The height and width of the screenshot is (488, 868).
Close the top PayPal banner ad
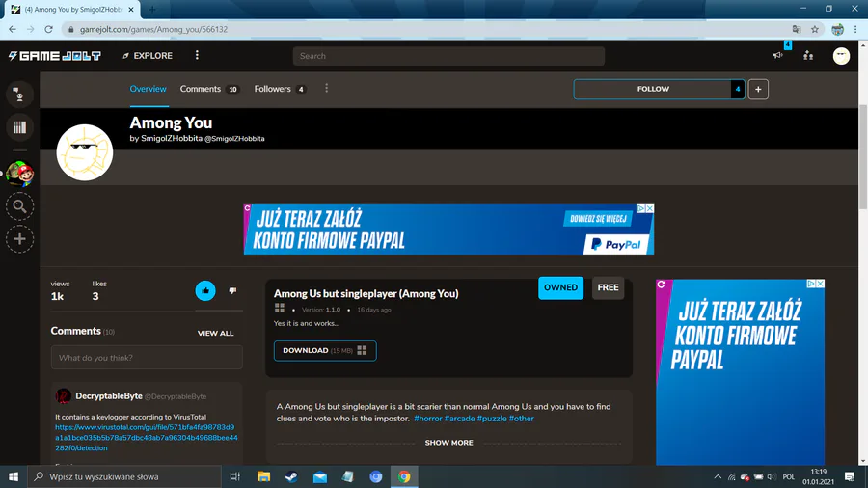click(x=650, y=208)
